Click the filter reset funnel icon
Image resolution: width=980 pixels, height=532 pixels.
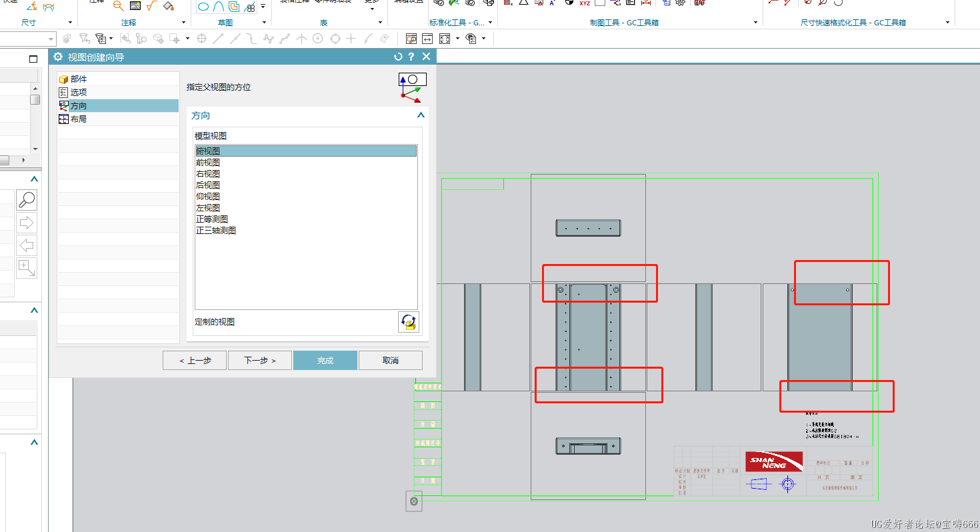point(85,39)
